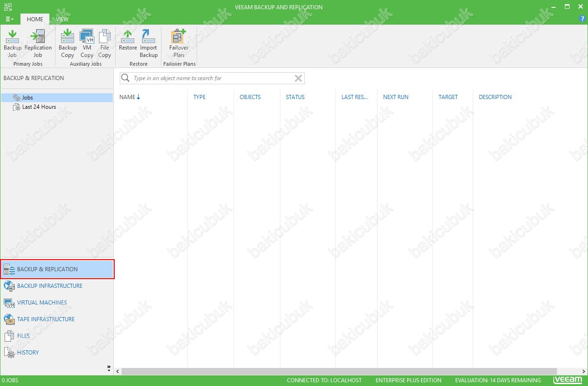The width and height of the screenshot is (588, 386).
Task: Sort jobs by OBJECTS column
Action: point(250,97)
